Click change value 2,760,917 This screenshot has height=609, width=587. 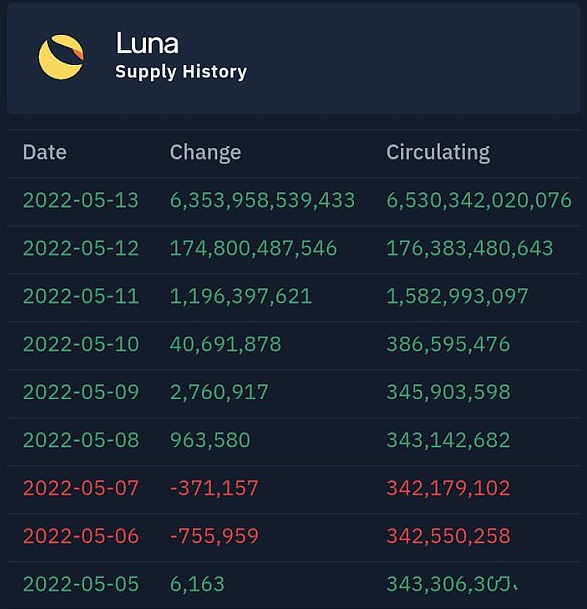[219, 393]
